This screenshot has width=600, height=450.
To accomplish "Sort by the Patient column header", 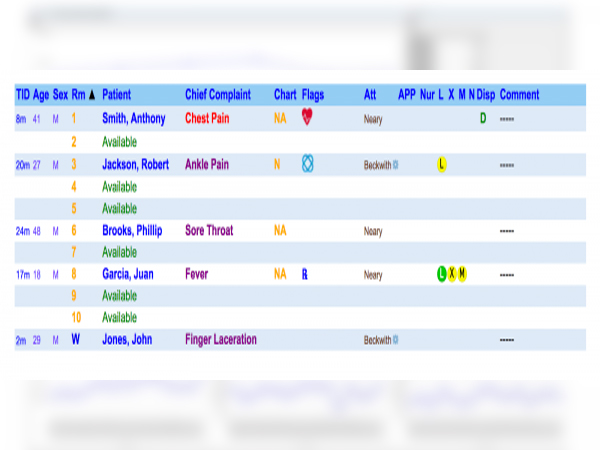I will 116,95.
